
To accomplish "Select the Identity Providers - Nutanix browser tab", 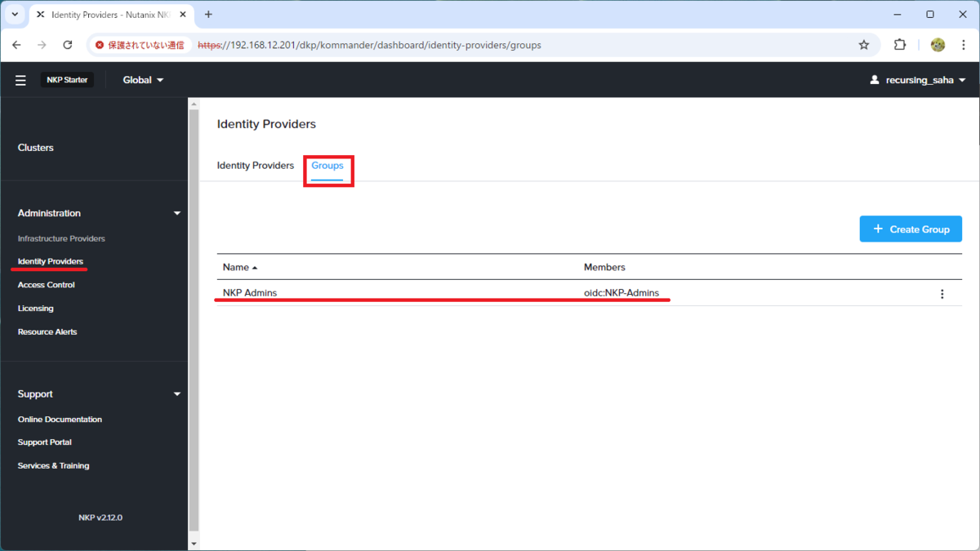I will coord(112,15).
